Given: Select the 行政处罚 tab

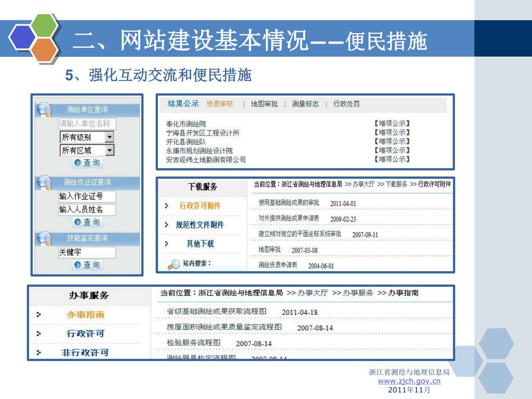Looking at the screenshot, I should (x=347, y=104).
